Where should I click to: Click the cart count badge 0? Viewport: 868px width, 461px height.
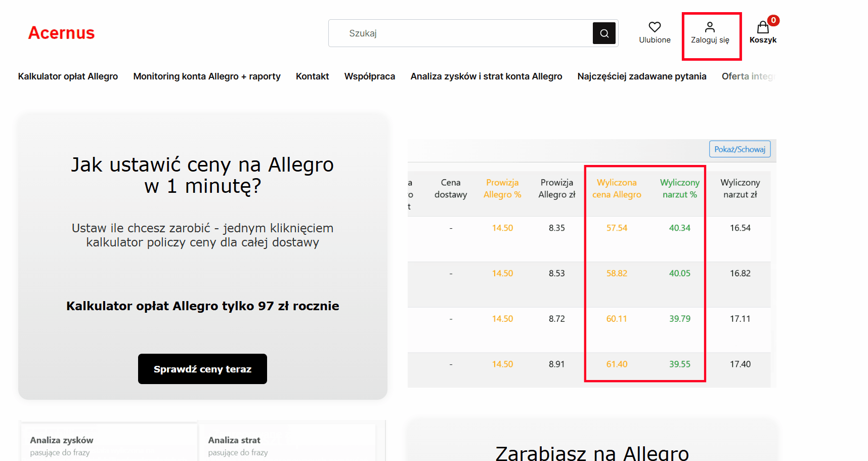(x=773, y=20)
